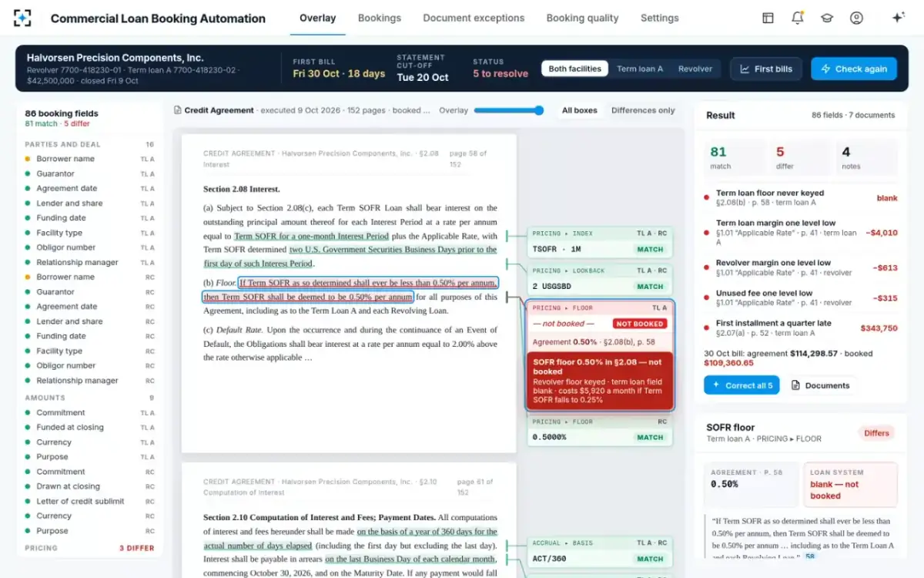Image resolution: width=924 pixels, height=578 pixels.
Task: Click PARTIES AND DEAL section header
Action: point(89,144)
